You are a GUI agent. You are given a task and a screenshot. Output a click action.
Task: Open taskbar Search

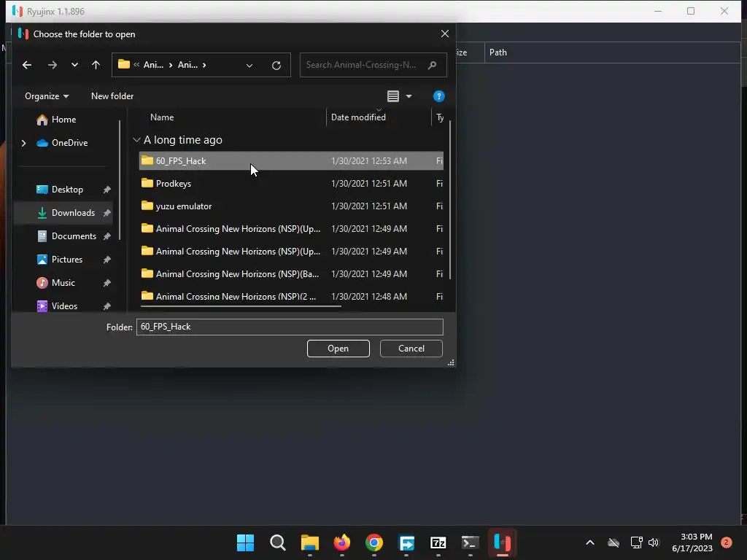tap(278, 542)
